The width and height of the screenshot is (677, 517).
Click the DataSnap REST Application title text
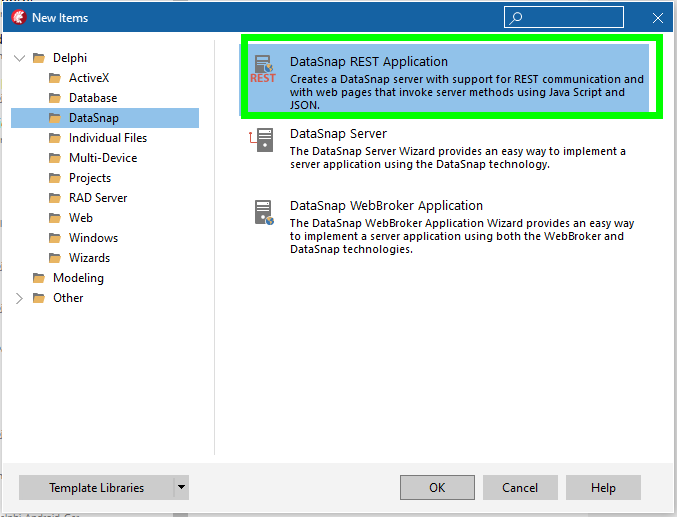tap(369, 62)
